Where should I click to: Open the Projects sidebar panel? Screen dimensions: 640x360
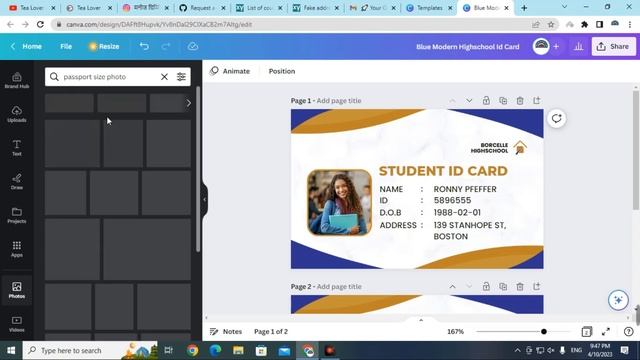(17, 215)
